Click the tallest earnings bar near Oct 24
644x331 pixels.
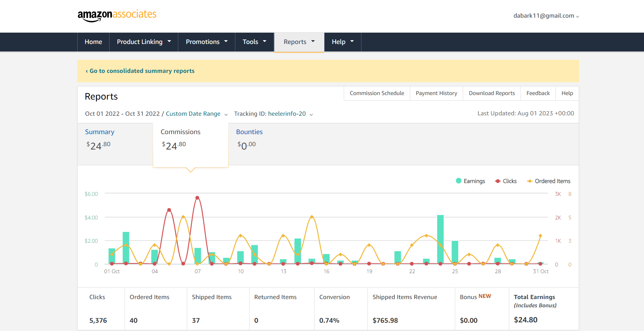click(440, 239)
